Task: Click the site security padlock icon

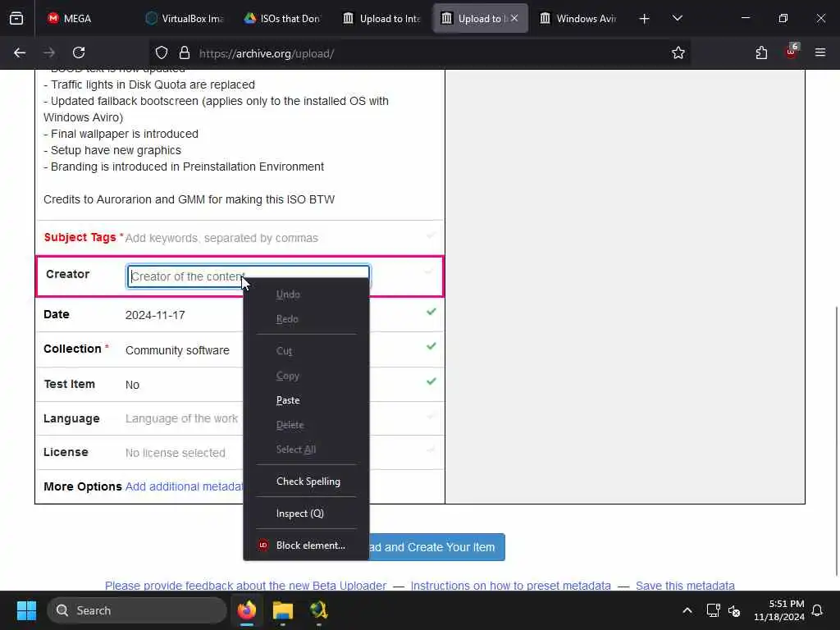Action: coord(185,53)
